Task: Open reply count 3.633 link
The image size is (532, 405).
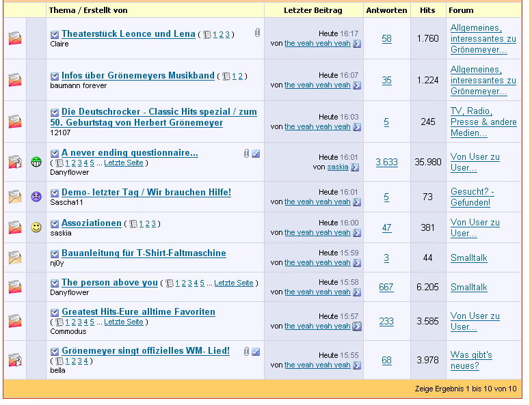Action: 386,163
